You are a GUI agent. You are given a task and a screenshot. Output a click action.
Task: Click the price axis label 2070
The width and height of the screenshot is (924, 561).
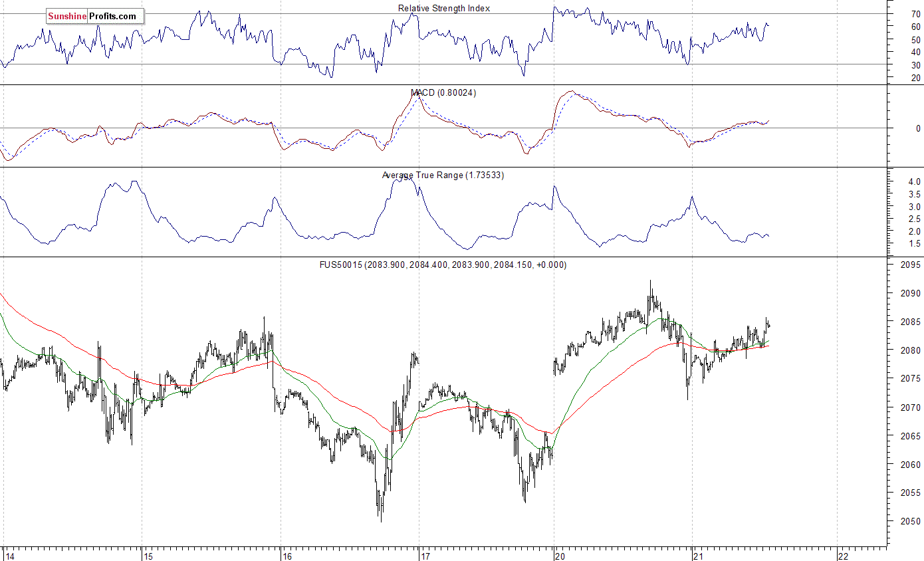[x=911, y=407]
